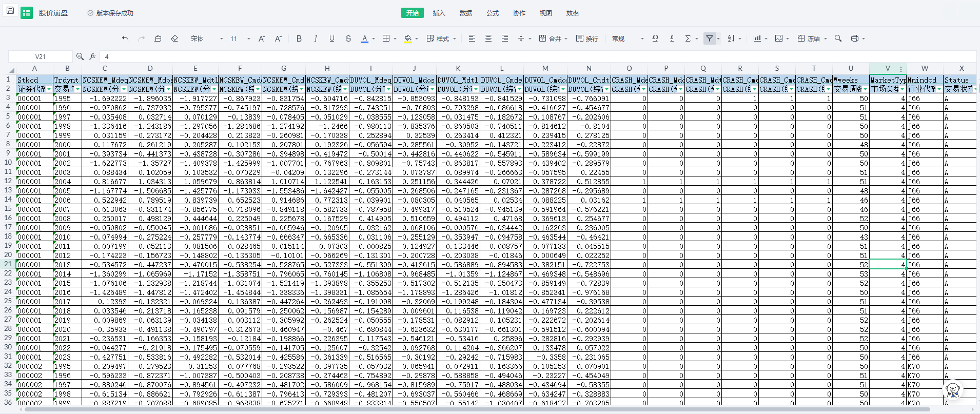
Task: Select the format painter icon
Action: (x=158, y=38)
